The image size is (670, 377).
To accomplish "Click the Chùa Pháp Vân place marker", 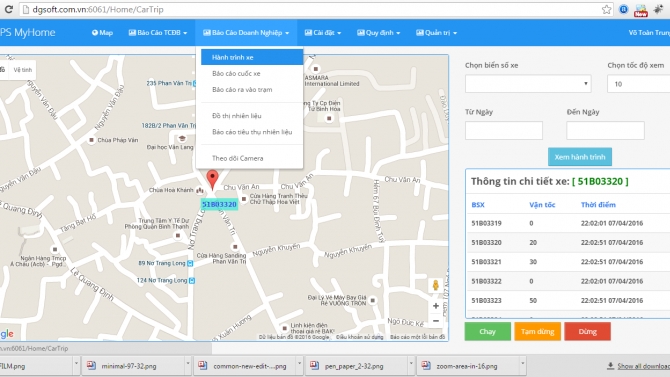I will 91,140.
